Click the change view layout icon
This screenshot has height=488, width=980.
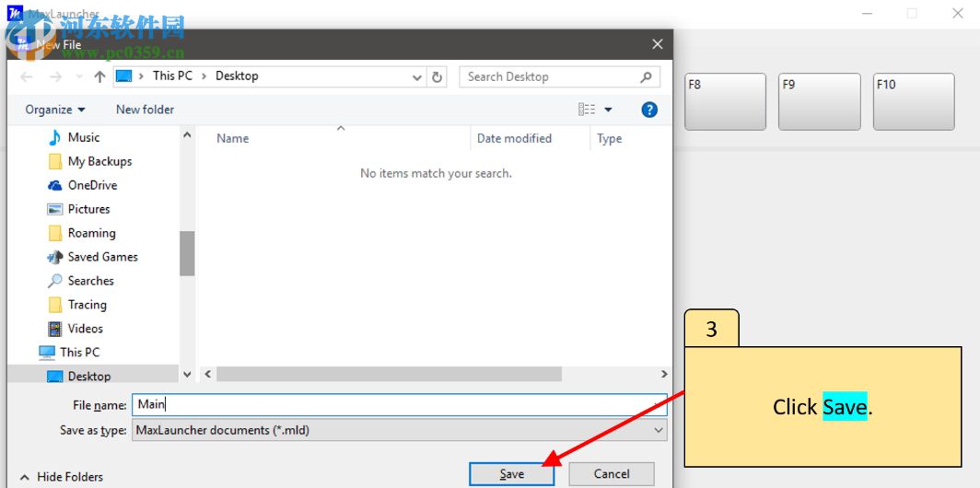[x=587, y=110]
